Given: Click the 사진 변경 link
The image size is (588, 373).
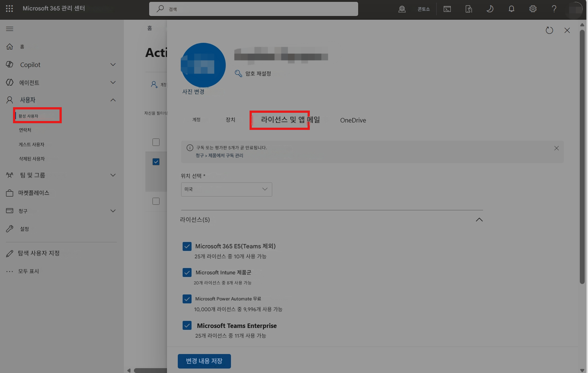Looking at the screenshot, I should click(193, 92).
